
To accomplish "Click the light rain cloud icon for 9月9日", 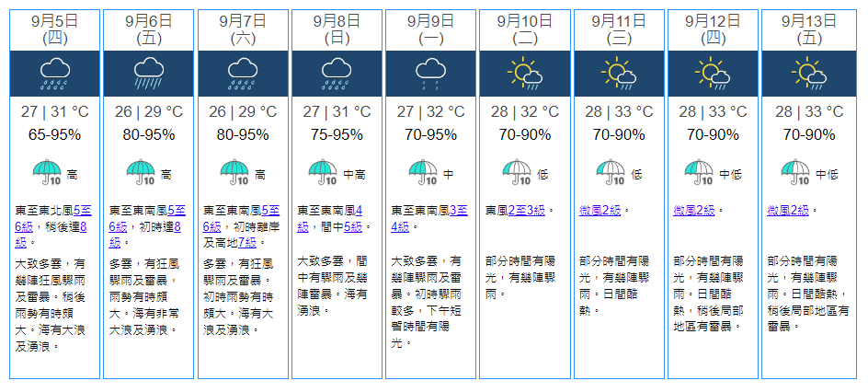I will [x=430, y=73].
